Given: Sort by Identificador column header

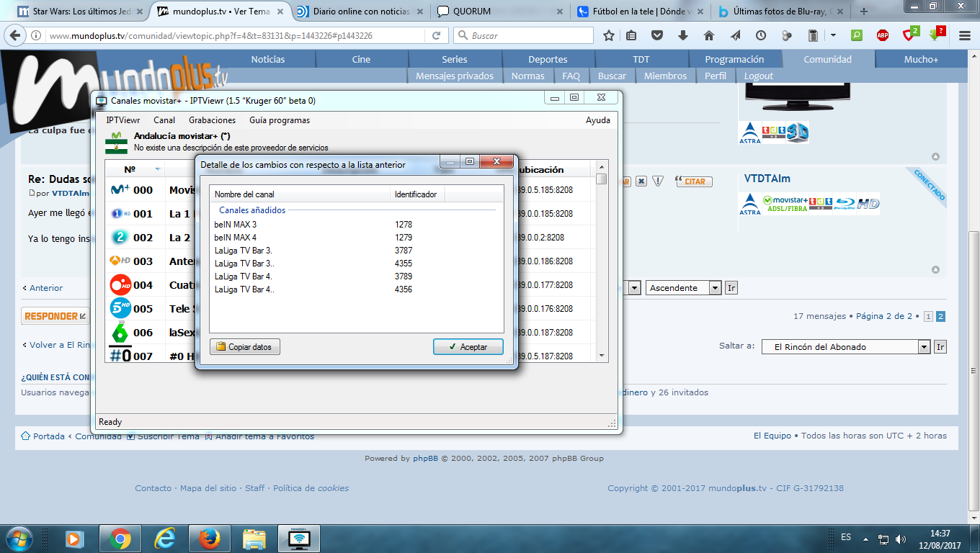Looking at the screenshot, I should pos(417,194).
